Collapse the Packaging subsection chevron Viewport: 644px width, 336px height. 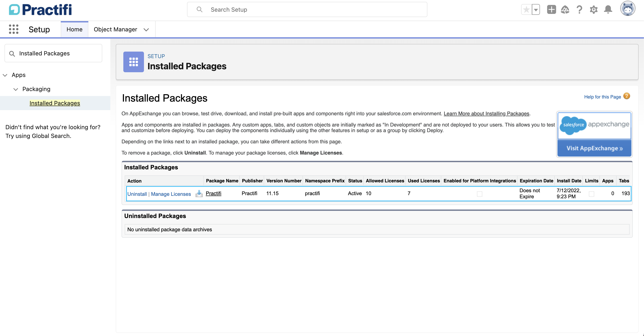[15, 89]
